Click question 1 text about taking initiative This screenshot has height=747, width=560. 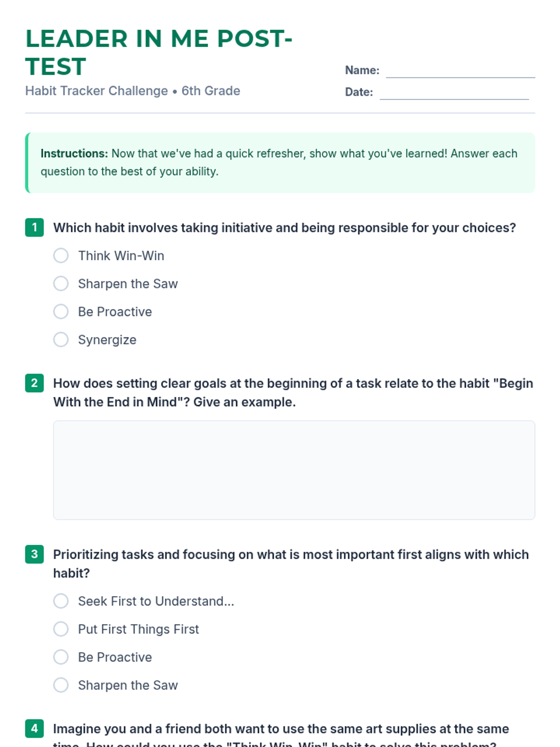coord(285,227)
